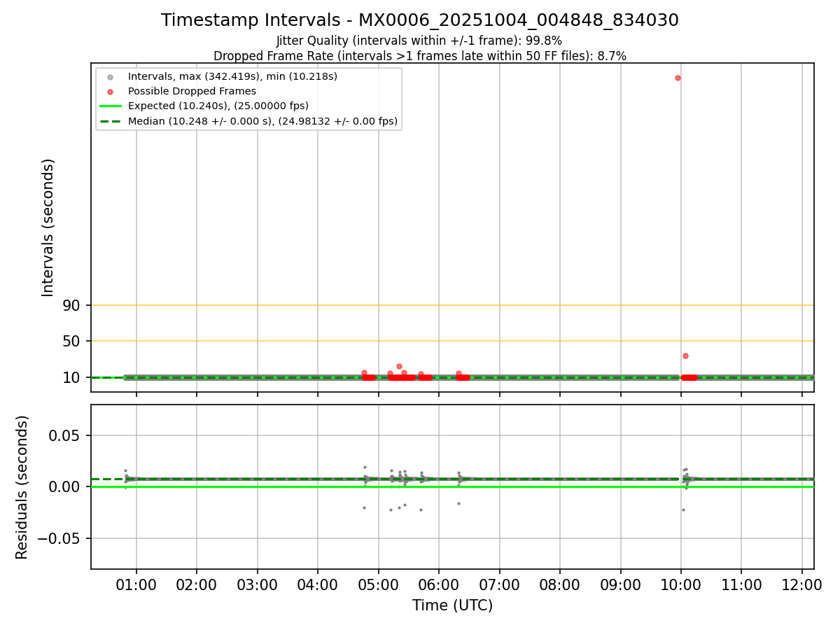Click the x-axis tick label '07:00'
The image size is (840, 630).
pos(500,584)
